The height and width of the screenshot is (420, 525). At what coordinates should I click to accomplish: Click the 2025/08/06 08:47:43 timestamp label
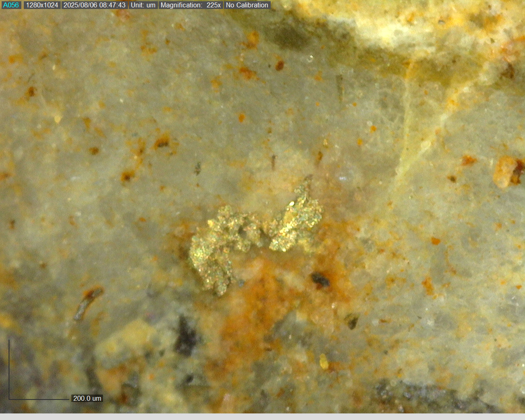(94, 5)
